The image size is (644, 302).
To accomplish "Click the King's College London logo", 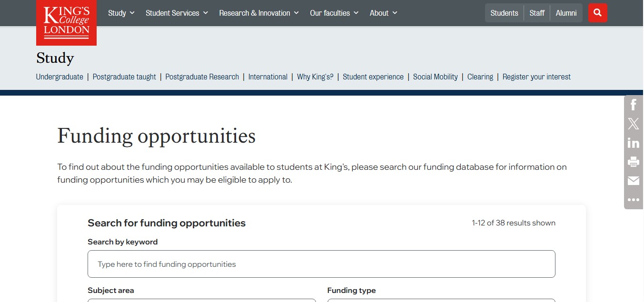I will (x=66, y=22).
